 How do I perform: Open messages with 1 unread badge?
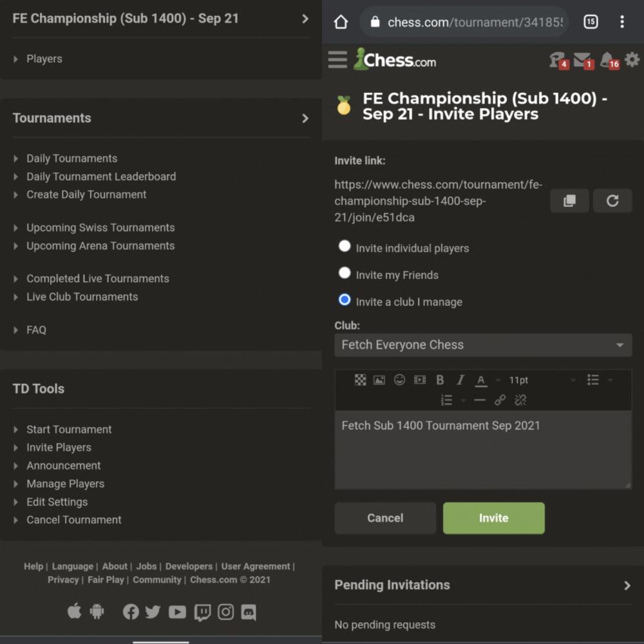point(583,61)
